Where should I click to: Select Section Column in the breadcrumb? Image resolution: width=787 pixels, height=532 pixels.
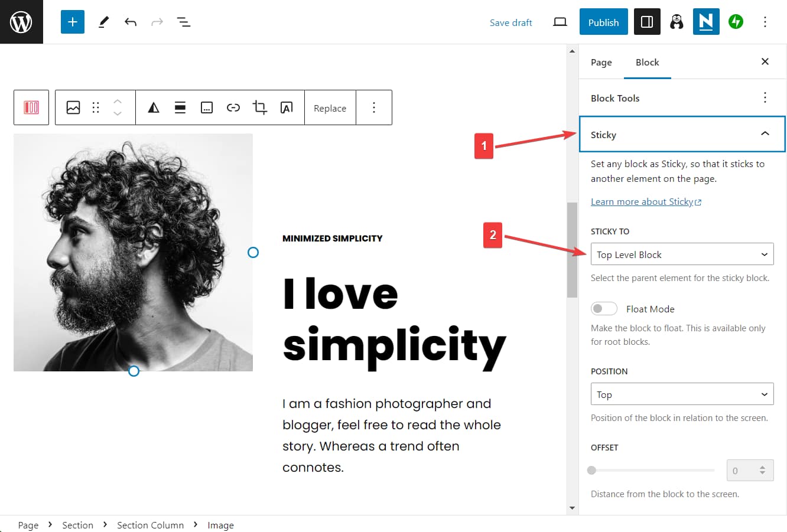[x=150, y=525]
